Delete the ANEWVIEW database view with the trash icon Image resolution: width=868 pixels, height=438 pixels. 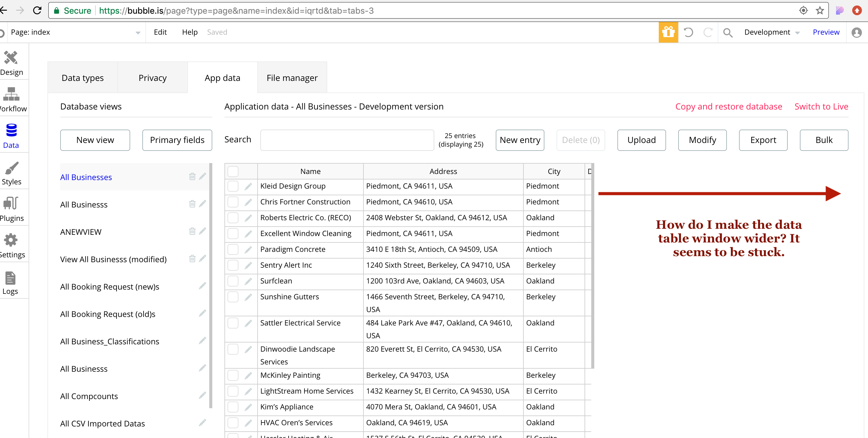[x=192, y=231]
